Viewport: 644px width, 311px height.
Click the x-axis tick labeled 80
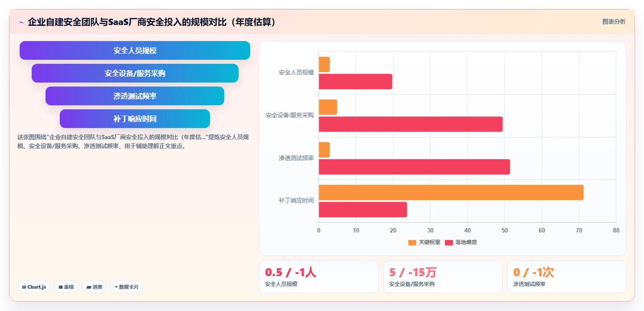tap(616, 230)
